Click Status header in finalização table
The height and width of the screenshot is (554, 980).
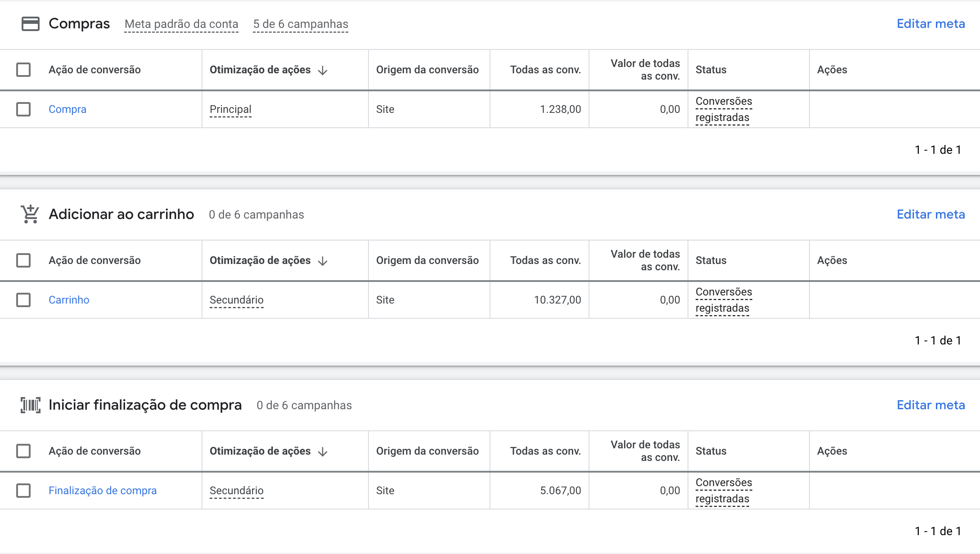[711, 451]
